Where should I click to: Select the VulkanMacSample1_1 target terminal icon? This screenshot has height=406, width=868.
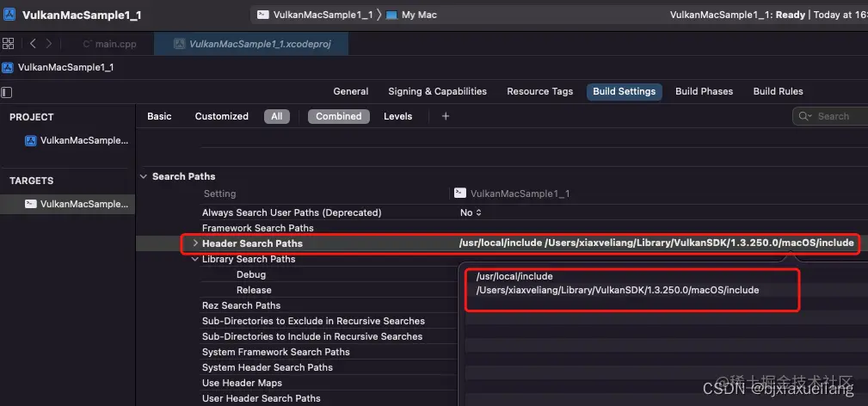click(31, 204)
